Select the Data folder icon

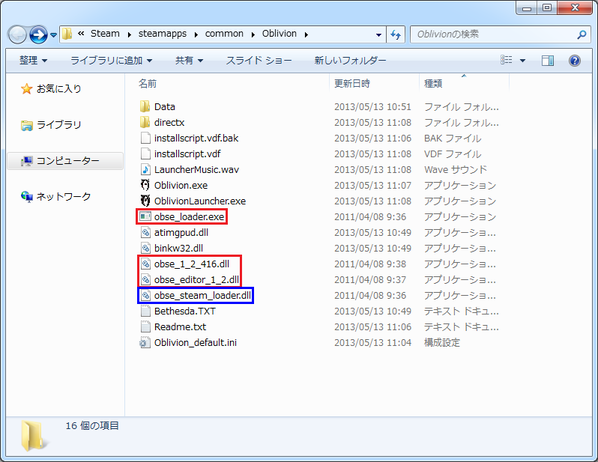(x=145, y=106)
